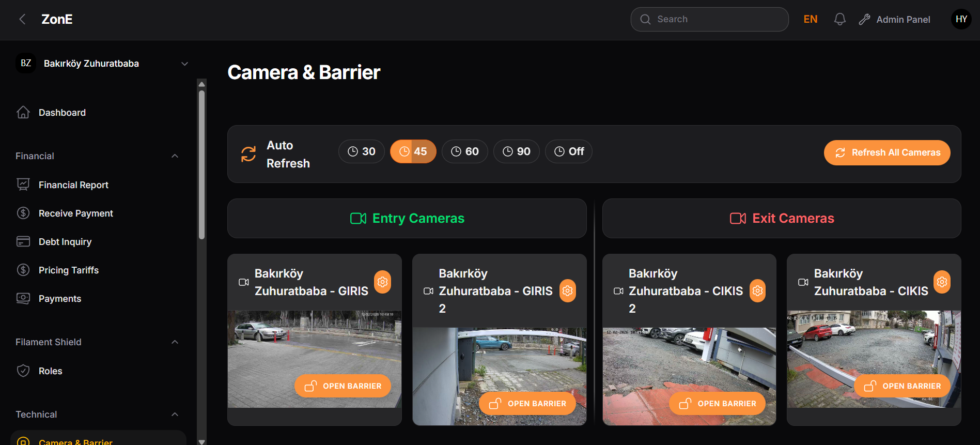
Task: Open barrier for CIKIS camera
Action: coord(902,386)
